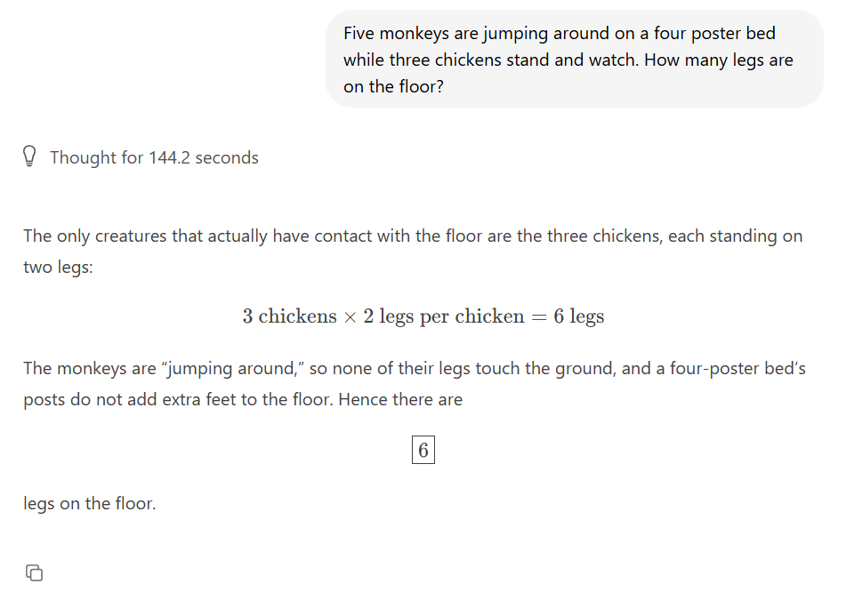Click the equals sign in the equation

click(x=538, y=317)
